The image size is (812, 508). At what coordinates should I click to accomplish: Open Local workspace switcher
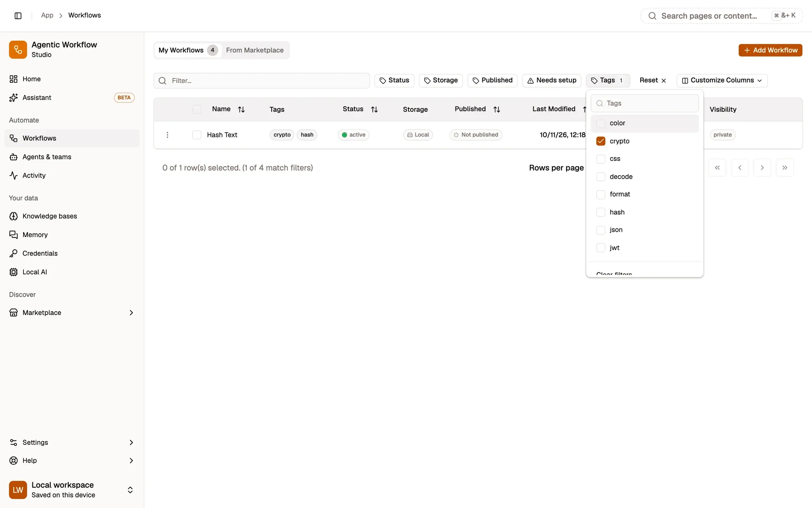(x=72, y=490)
